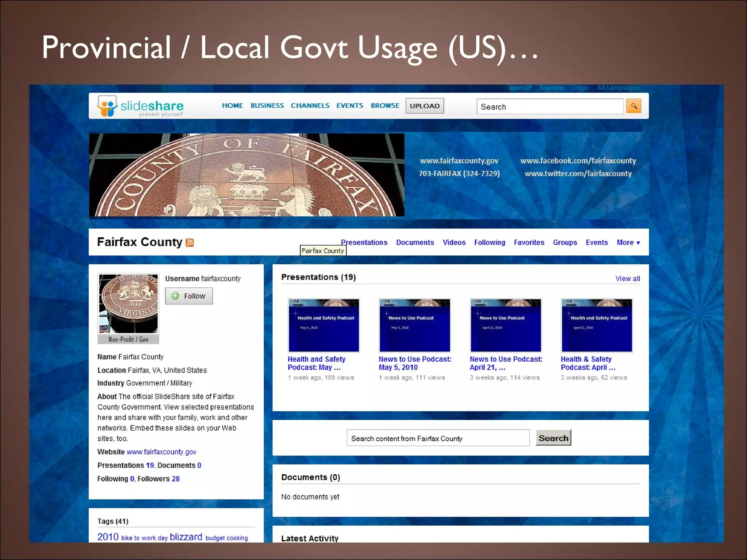Image resolution: width=747 pixels, height=560 pixels.
Task: Expand the More dropdown menu
Action: pyautogui.click(x=628, y=242)
